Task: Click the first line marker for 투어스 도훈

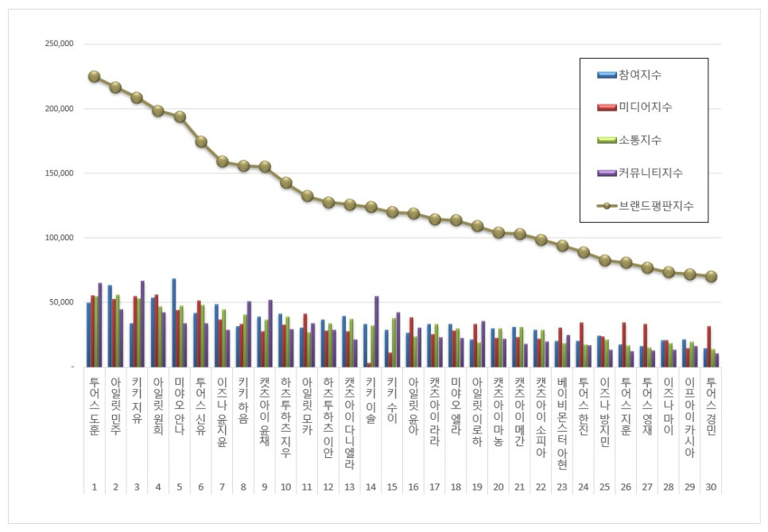Action: click(x=94, y=76)
